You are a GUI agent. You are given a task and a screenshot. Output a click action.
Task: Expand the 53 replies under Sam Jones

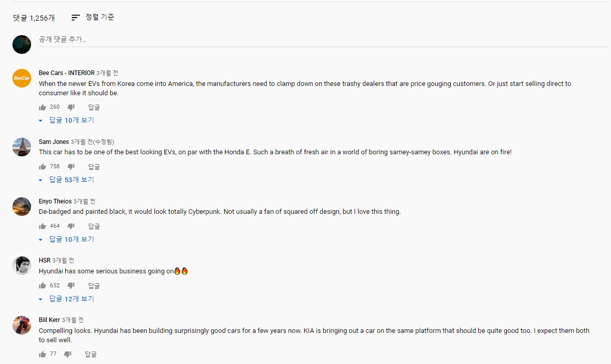click(x=67, y=180)
